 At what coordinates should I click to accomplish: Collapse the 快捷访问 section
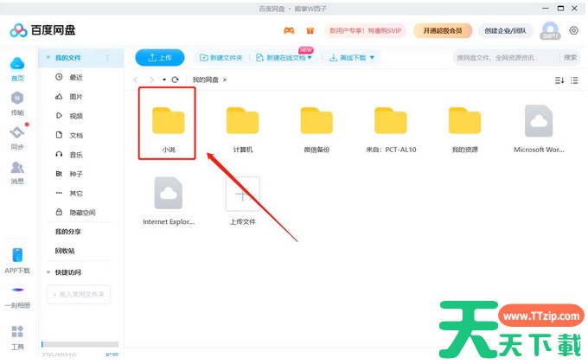click(48, 272)
